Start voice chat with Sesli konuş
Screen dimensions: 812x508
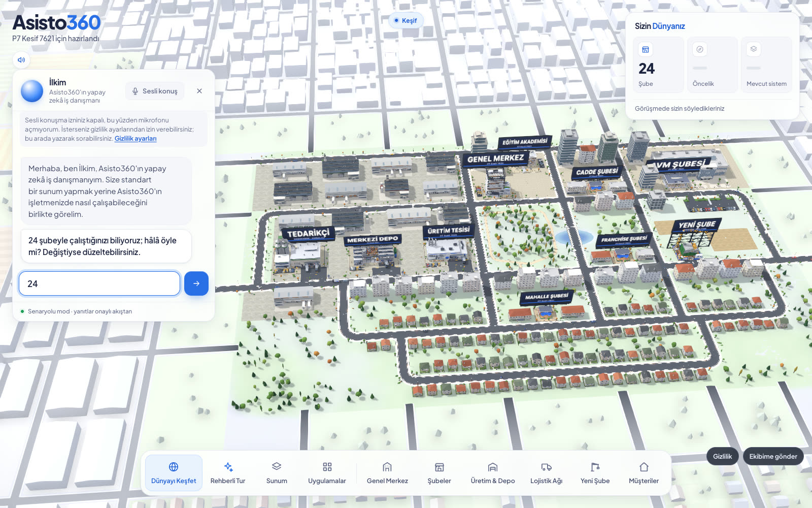click(x=155, y=91)
